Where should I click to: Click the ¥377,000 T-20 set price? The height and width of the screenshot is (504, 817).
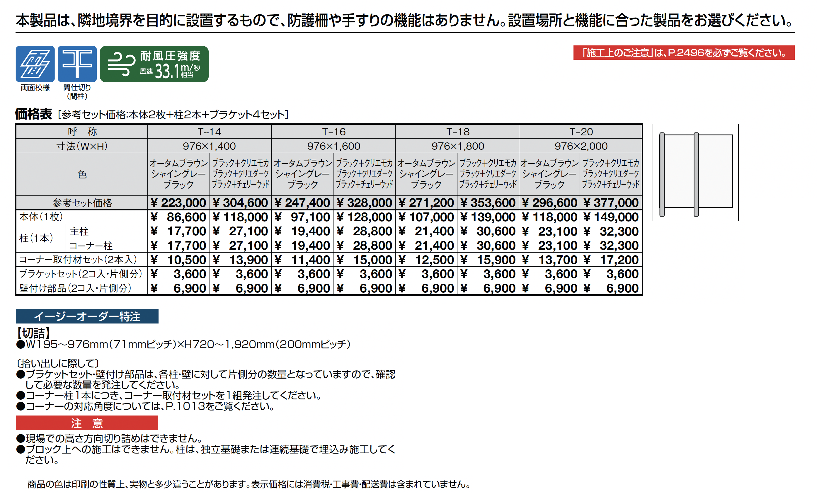coord(611,203)
